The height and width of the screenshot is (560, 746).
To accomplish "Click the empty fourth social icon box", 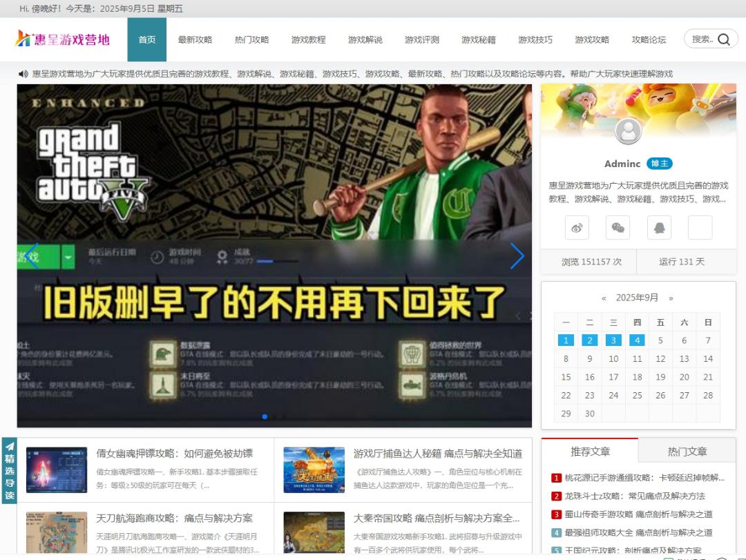I will click(x=700, y=227).
